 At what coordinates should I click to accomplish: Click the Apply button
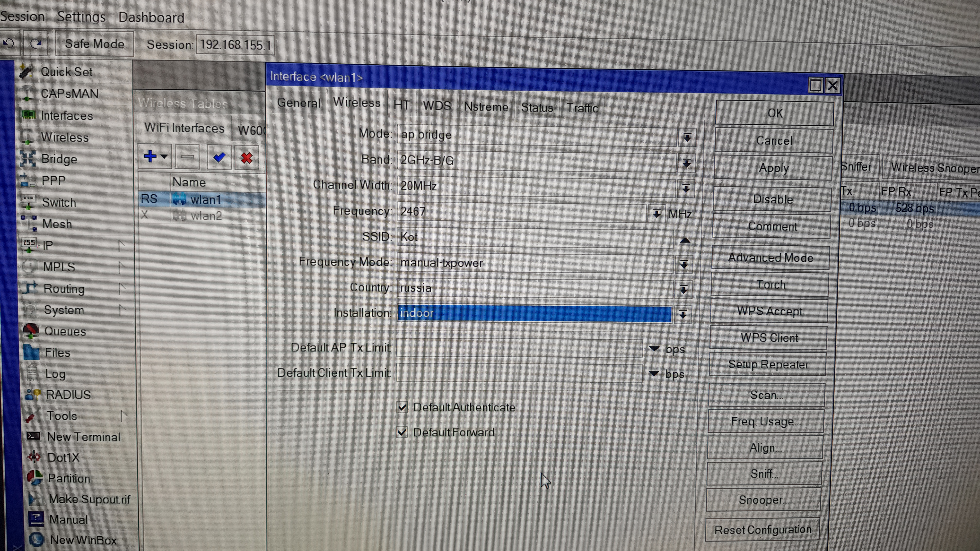[773, 168]
